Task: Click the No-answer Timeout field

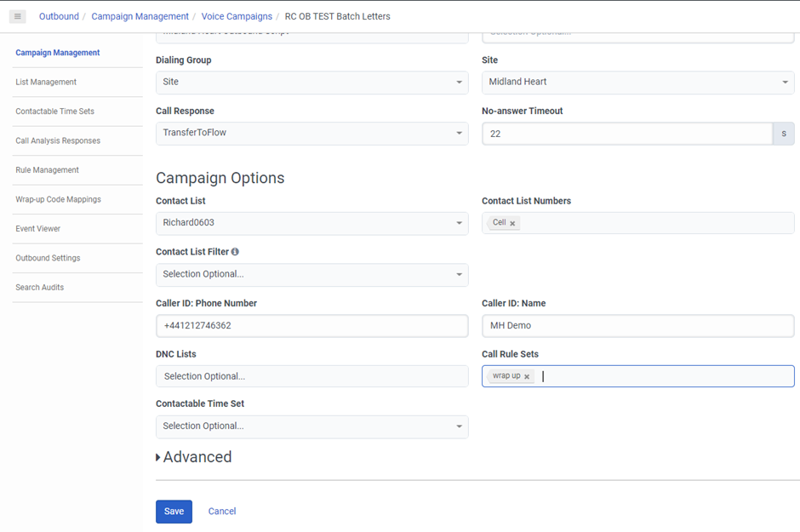Action: 626,134
